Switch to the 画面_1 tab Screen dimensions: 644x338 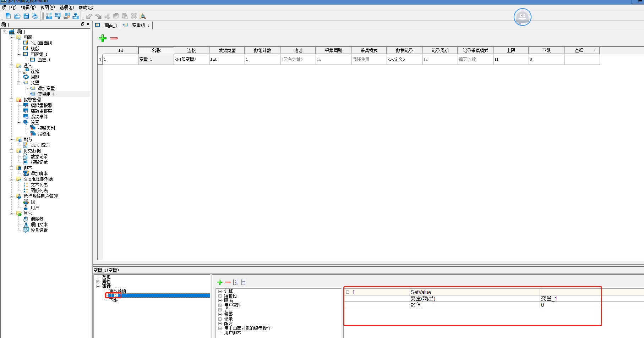coord(111,25)
